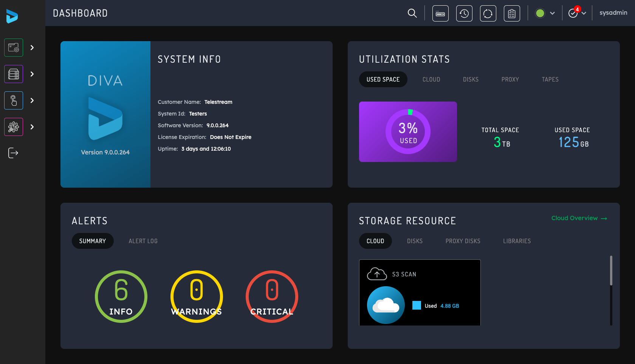The height and width of the screenshot is (364, 635).
Task: Click the logout icon in the sidebar
Action: [x=13, y=153]
